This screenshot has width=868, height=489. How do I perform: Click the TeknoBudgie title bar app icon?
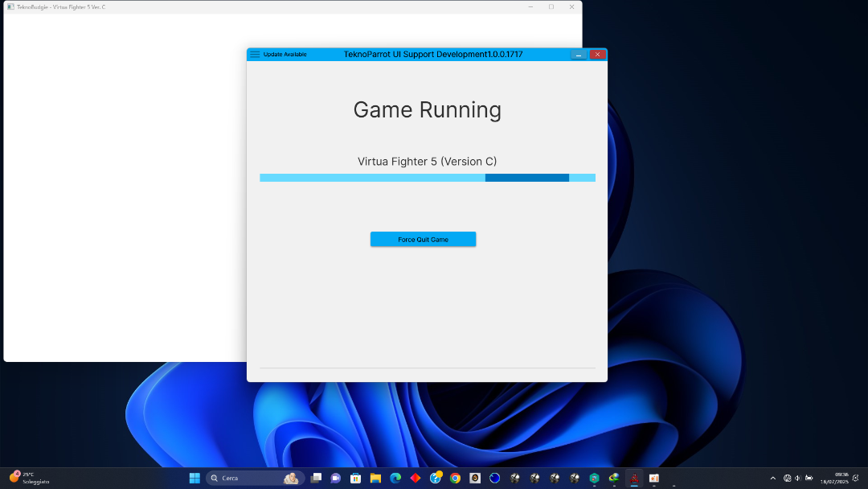[x=10, y=6]
